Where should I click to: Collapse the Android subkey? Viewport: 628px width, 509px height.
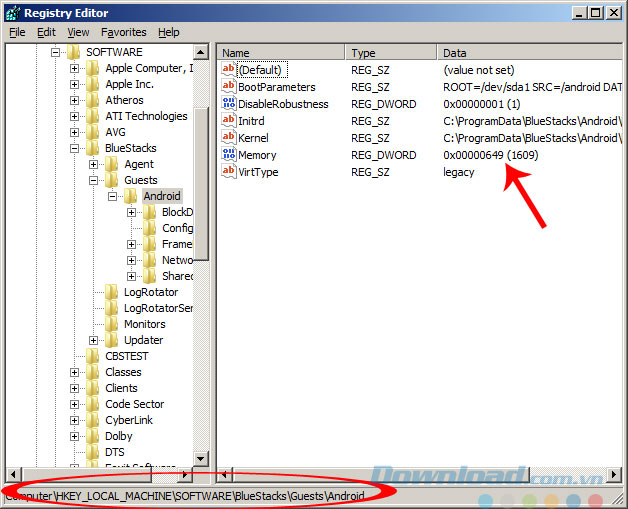(x=113, y=196)
